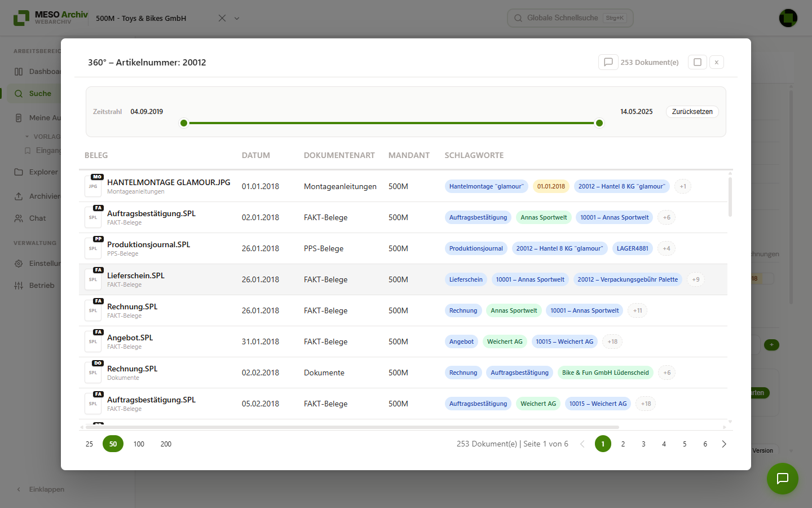812x508 pixels.
Task: Grab the left Zeitstrahl handle at 04.09.2019
Action: pos(184,123)
